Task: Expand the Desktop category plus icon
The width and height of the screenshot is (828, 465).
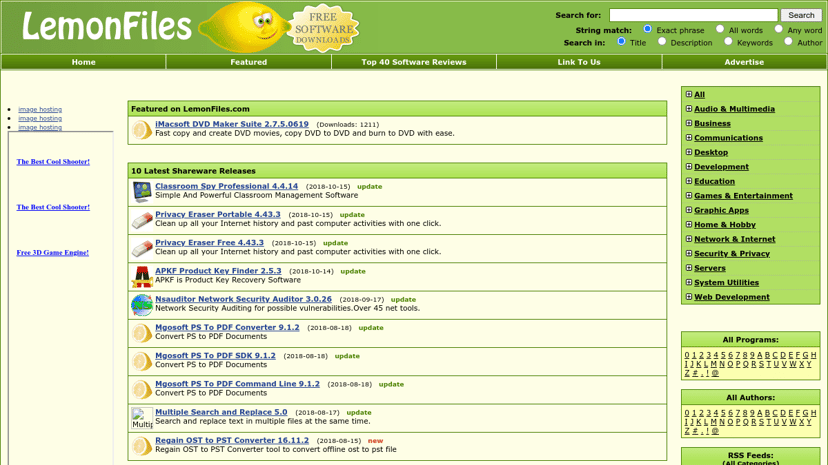Action: click(689, 152)
